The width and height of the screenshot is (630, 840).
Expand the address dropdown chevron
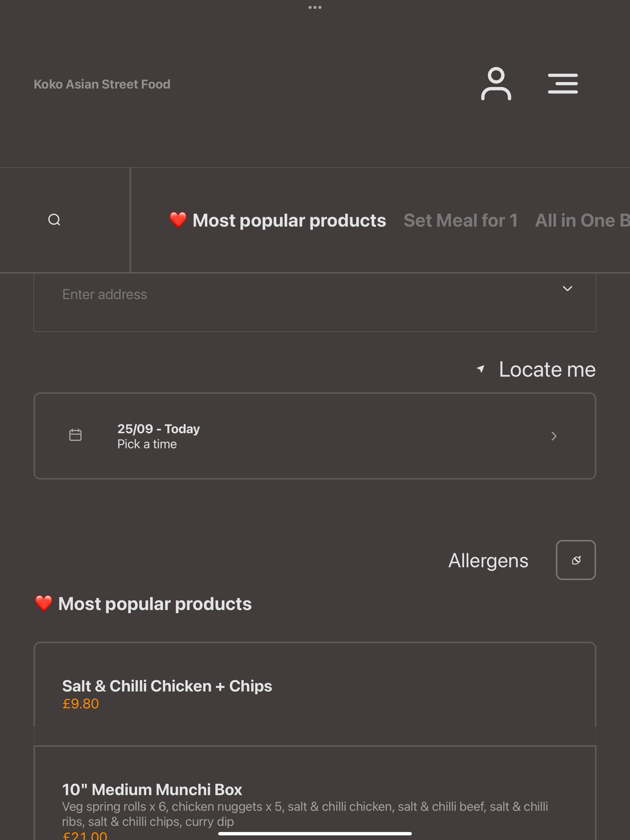[x=567, y=289]
